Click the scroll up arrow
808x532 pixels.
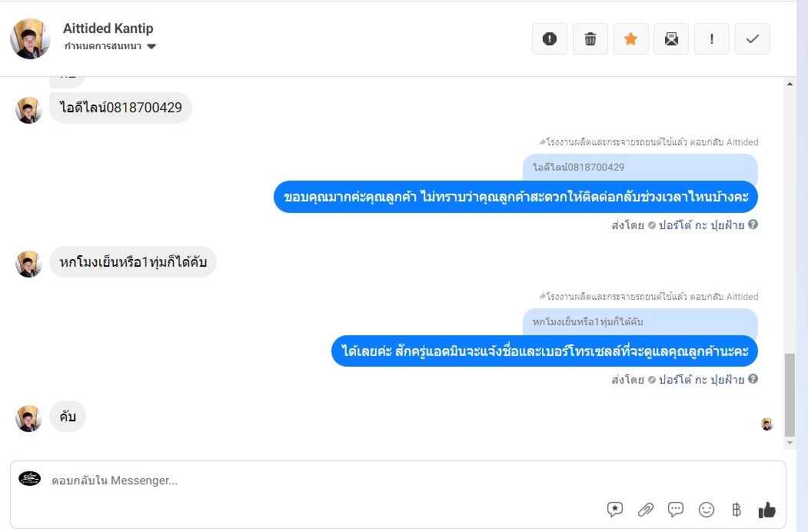pyautogui.click(x=790, y=84)
